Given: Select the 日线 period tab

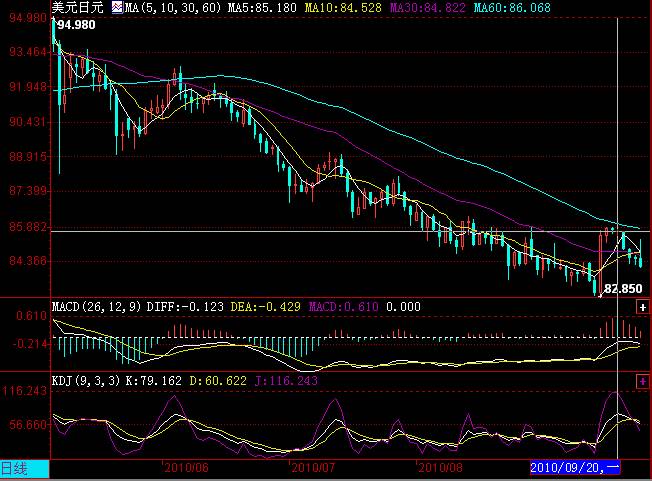Looking at the screenshot, I should point(24,469).
